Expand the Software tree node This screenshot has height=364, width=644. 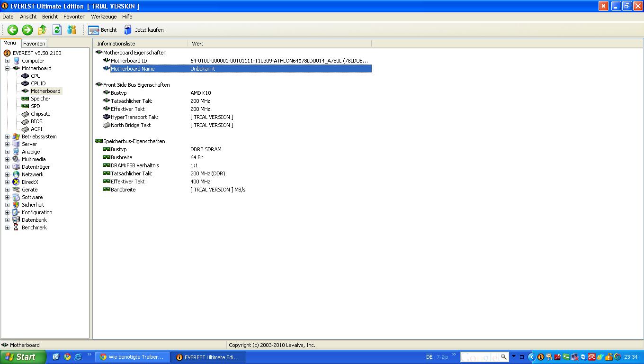point(7,197)
